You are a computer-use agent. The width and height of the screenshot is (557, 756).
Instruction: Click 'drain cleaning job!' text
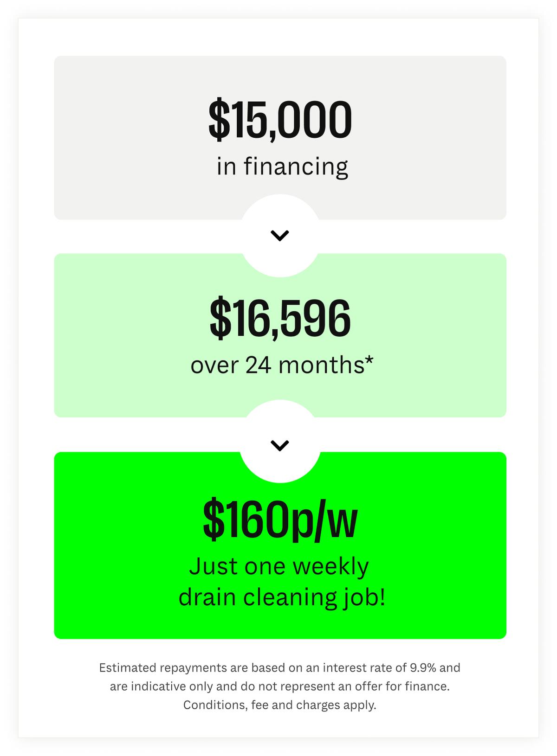(282, 597)
